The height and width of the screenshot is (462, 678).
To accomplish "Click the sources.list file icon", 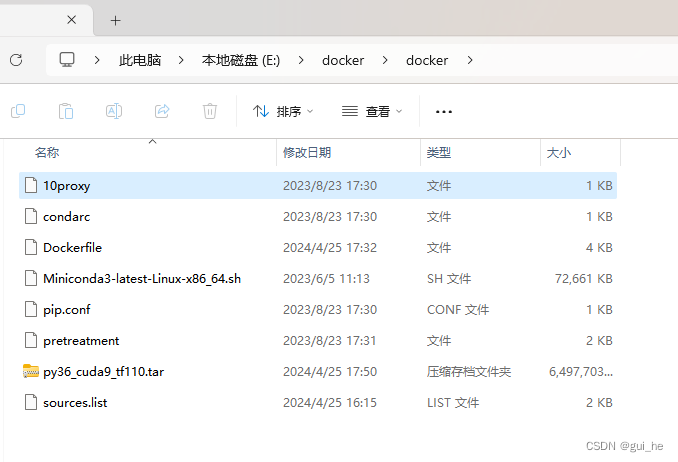I will click(x=31, y=402).
